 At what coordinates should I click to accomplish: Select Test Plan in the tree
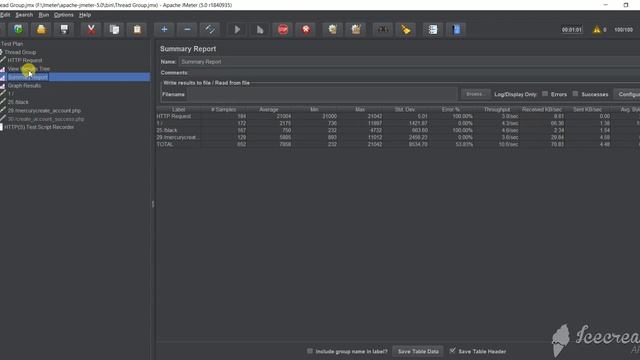click(x=12, y=44)
